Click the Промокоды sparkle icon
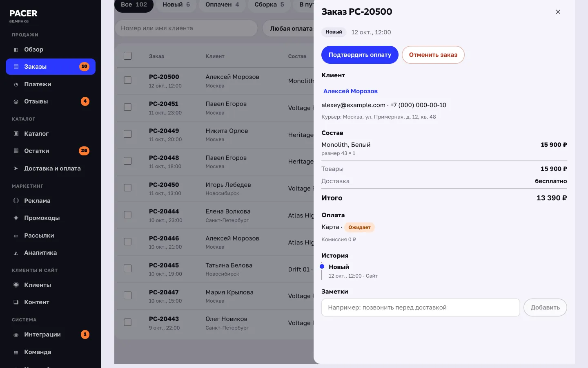 click(x=16, y=218)
